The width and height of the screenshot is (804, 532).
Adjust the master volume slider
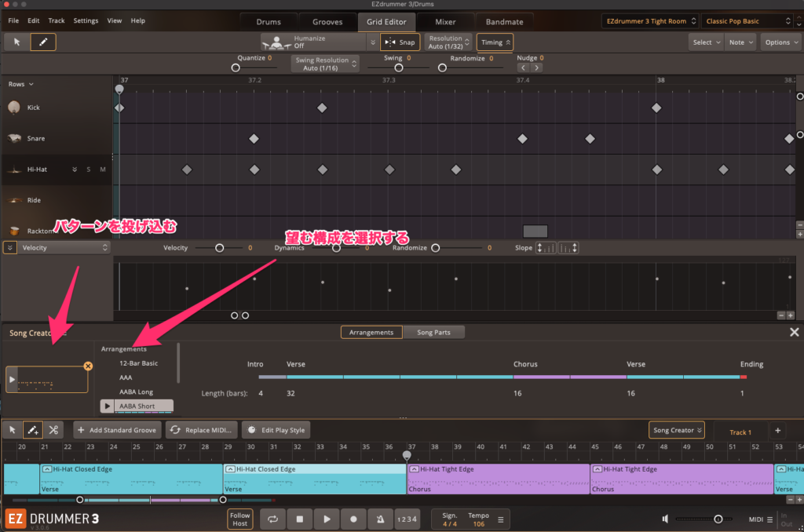click(x=718, y=519)
